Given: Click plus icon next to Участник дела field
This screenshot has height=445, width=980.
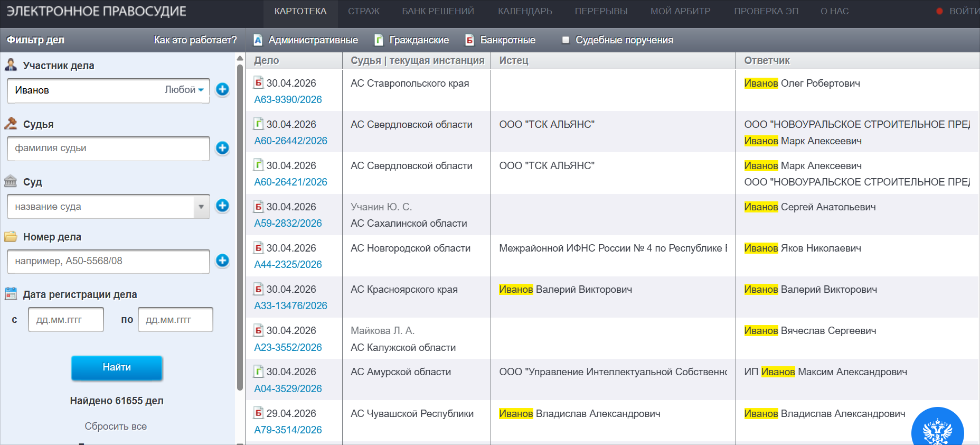Looking at the screenshot, I should [222, 89].
